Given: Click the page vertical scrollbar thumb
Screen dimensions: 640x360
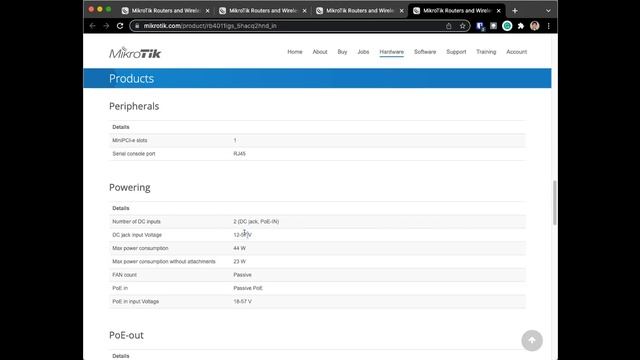Looking at the screenshot, I should coord(554,202).
